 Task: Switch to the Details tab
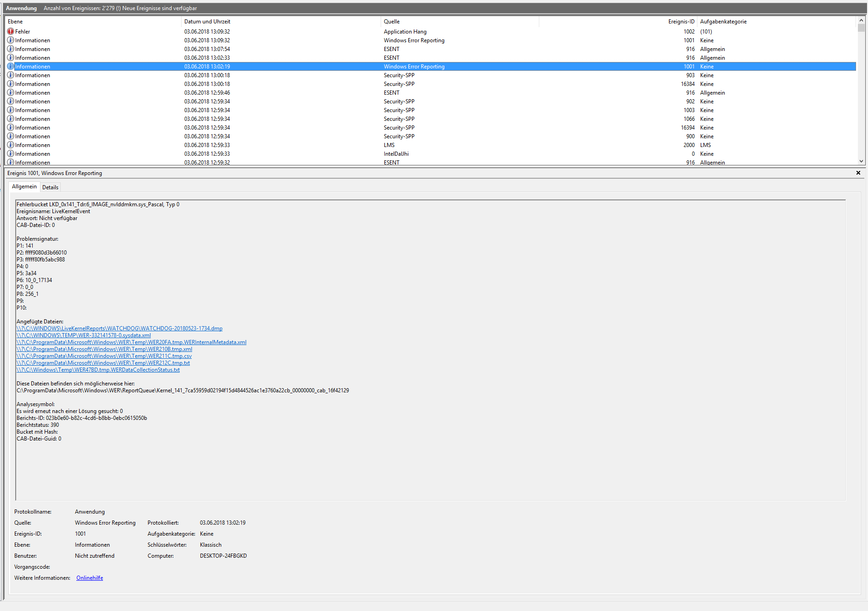click(x=50, y=187)
